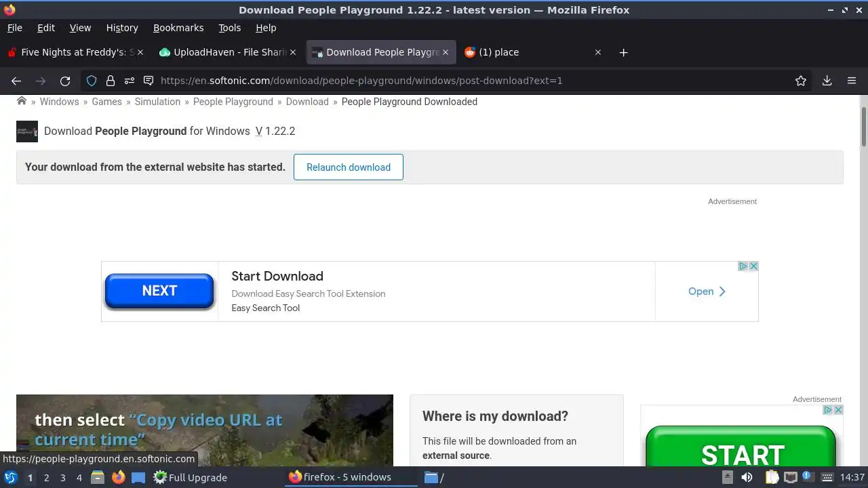Open the clipboard manager tray icon
This screenshot has height=488, width=868.
point(772,477)
